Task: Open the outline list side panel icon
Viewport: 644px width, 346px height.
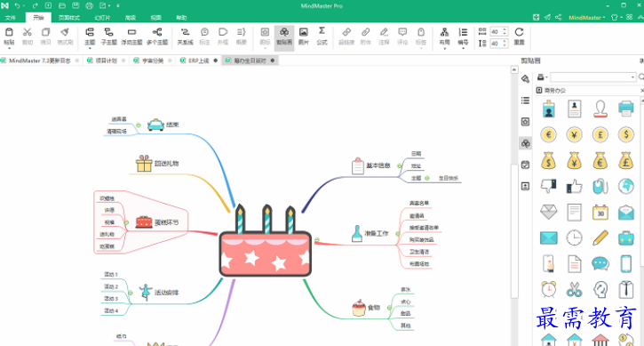Action: pos(525,101)
